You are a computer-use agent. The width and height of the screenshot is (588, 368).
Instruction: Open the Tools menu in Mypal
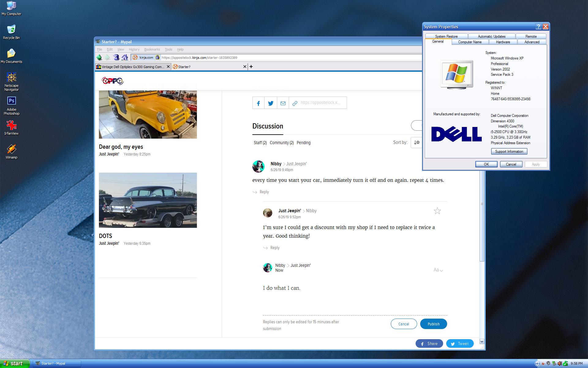click(168, 49)
